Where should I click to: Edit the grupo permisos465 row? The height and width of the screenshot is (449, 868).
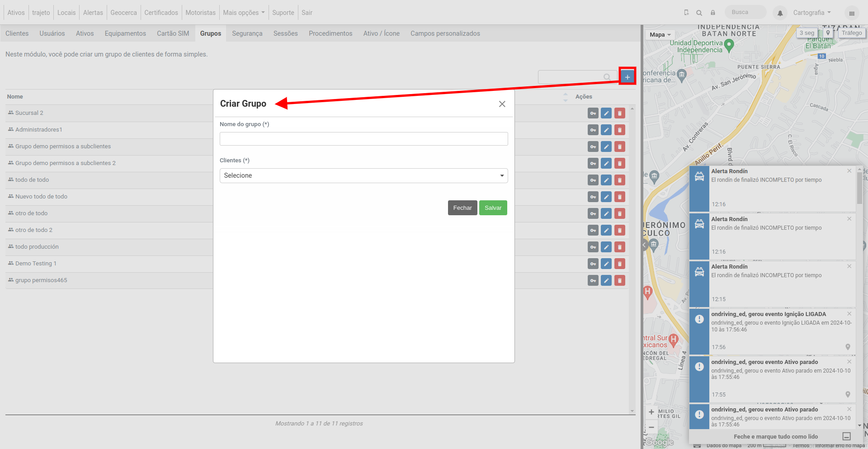coord(606,280)
